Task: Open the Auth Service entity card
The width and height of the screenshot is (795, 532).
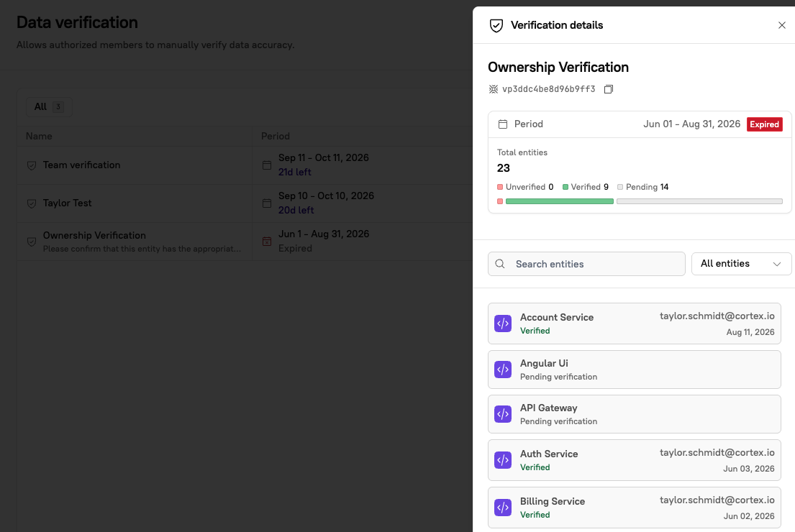Action: 635,460
